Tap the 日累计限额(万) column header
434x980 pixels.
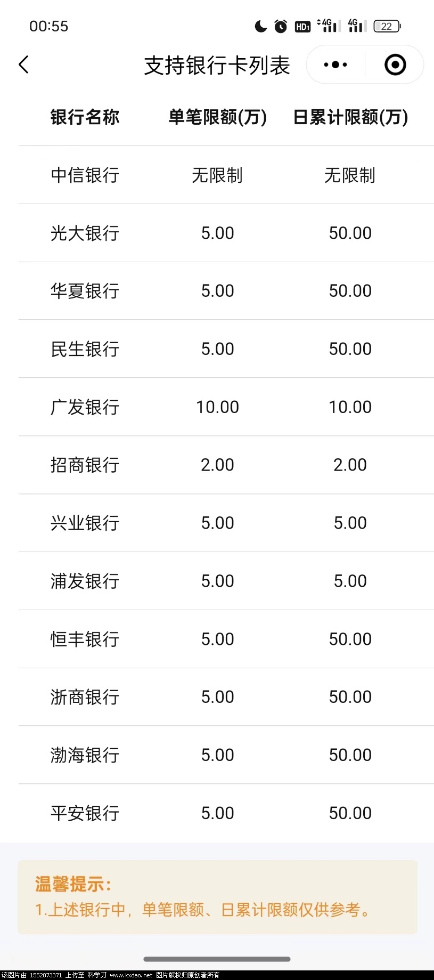[350, 117]
